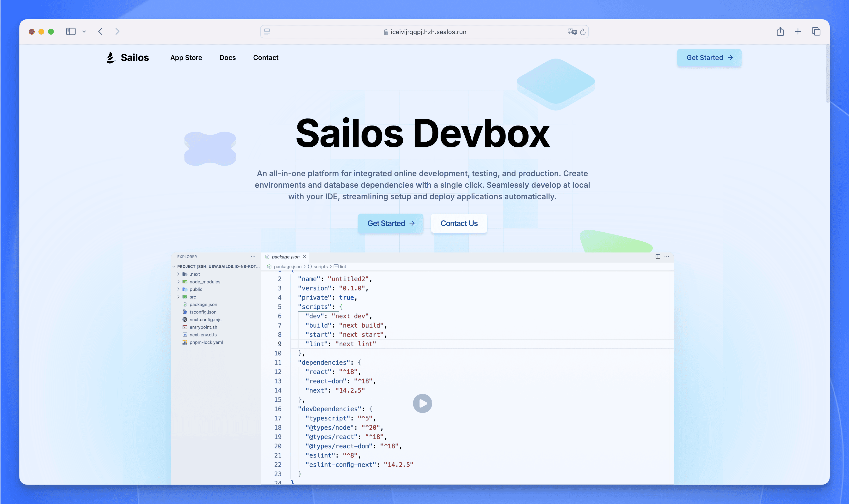Click the "private": true line
Viewport: 849px width, 504px height.
(x=327, y=298)
